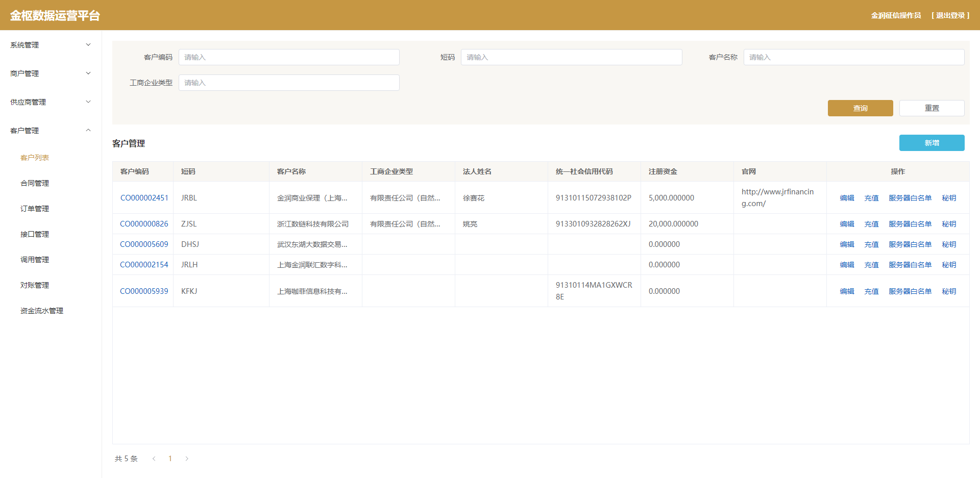The height and width of the screenshot is (478, 980).
Task: Click the 金润征信操作员 user name
Action: [896, 15]
